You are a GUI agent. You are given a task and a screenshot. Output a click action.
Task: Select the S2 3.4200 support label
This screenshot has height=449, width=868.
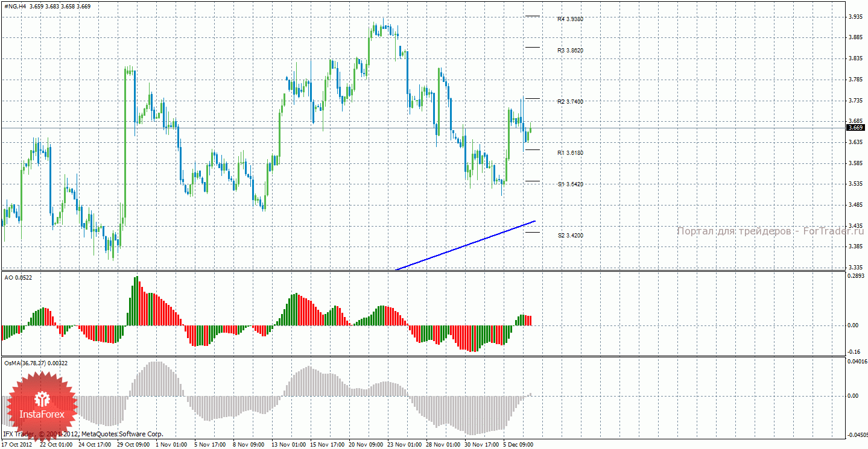pyautogui.click(x=570, y=236)
